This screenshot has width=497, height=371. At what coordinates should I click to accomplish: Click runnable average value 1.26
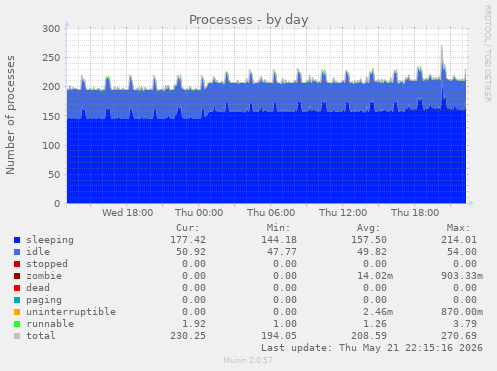pyautogui.click(x=375, y=324)
